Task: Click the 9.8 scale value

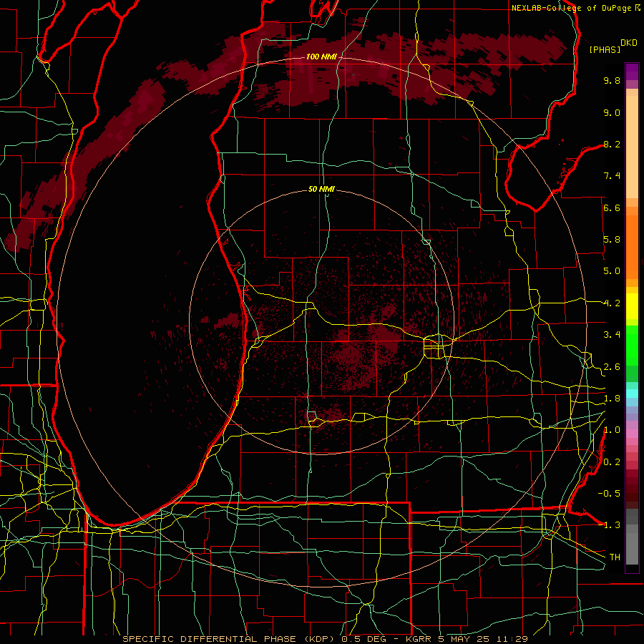Action: [612, 81]
